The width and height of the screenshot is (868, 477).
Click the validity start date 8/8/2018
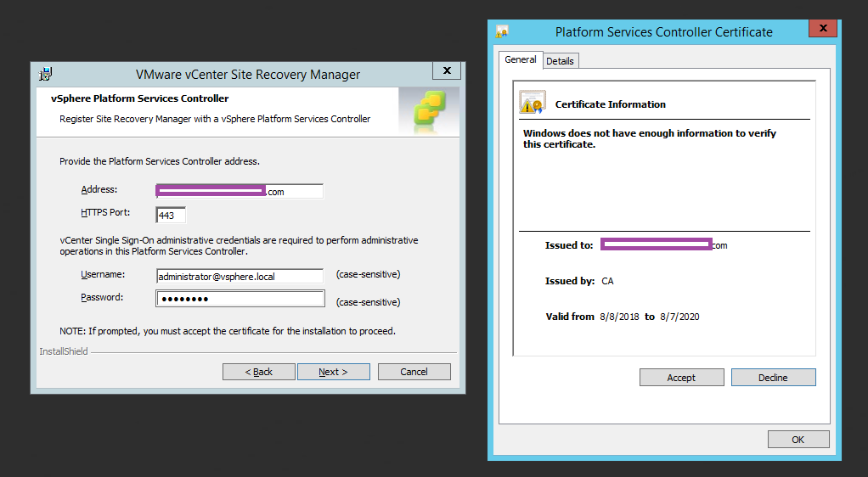[619, 317]
